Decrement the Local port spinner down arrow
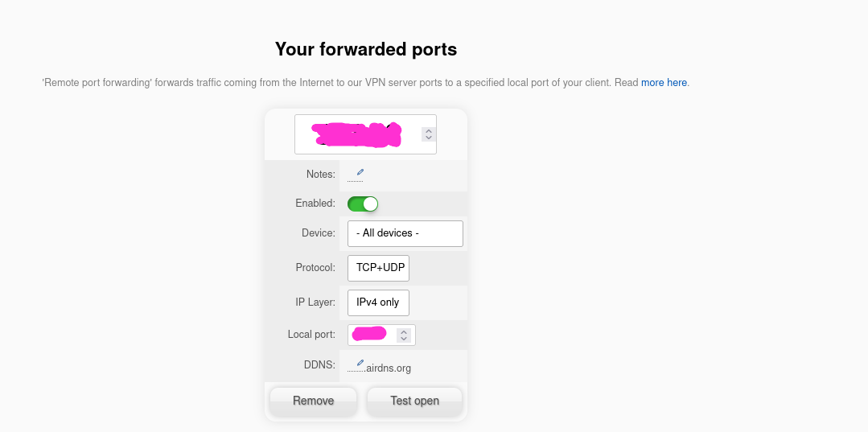Viewport: 868px width, 432px height. click(x=404, y=339)
